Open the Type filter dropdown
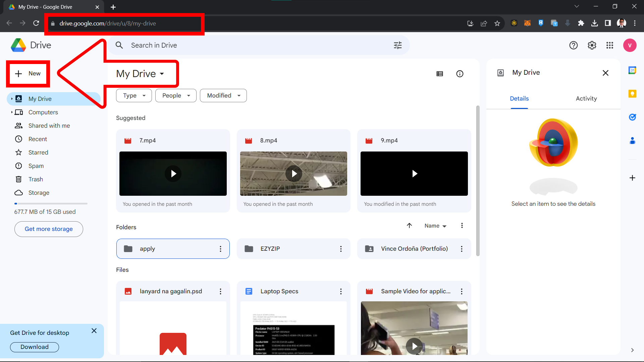Screen dimensions: 644x362 click(133, 95)
